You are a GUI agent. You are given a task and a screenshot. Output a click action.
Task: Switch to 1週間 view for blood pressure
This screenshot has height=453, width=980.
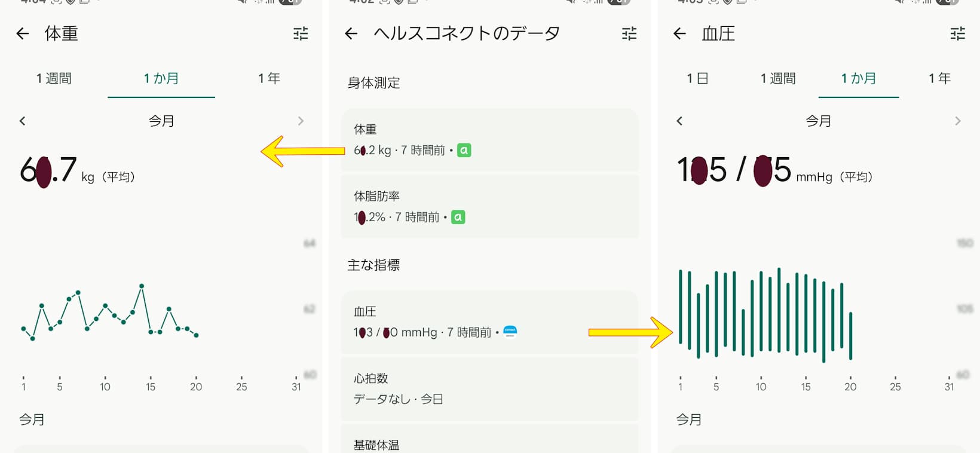[x=778, y=78]
